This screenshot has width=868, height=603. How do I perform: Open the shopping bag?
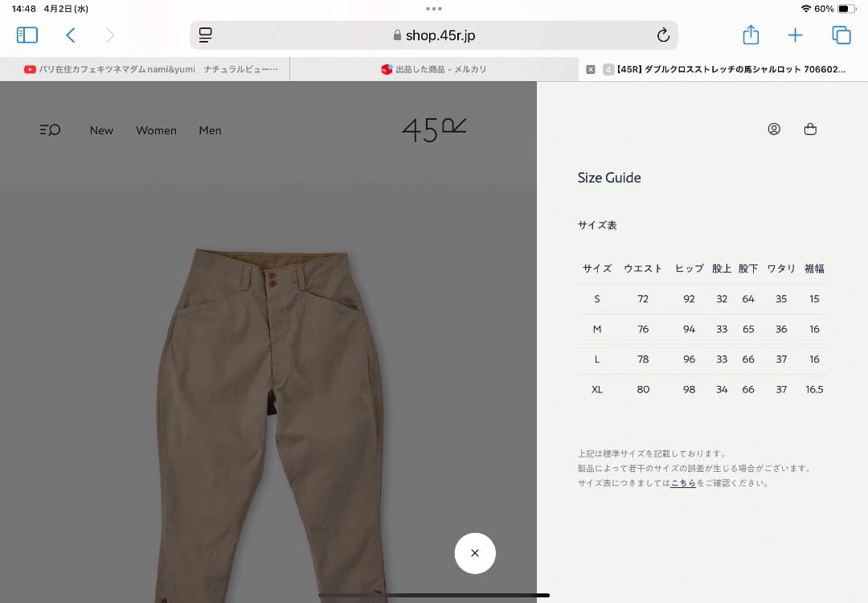click(x=810, y=129)
